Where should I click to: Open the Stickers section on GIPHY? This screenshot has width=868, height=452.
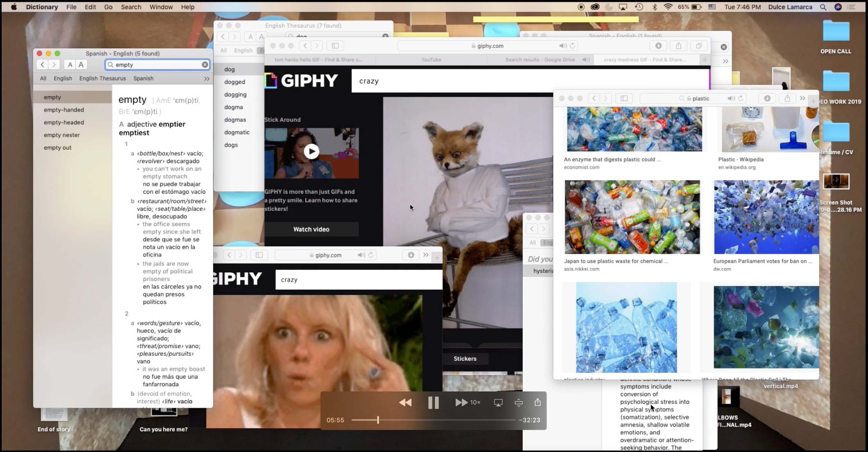[x=465, y=359]
